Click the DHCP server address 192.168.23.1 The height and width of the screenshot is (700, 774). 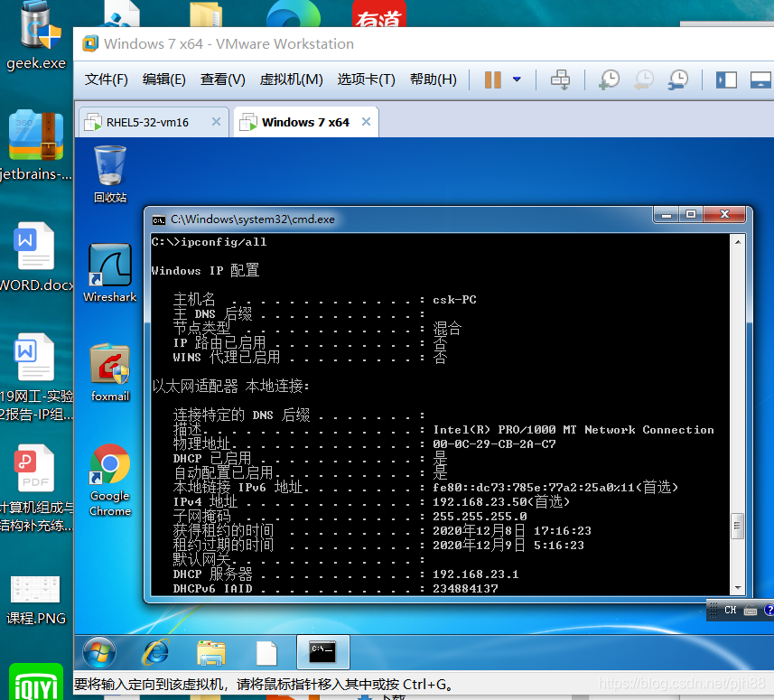pyautogui.click(x=475, y=574)
